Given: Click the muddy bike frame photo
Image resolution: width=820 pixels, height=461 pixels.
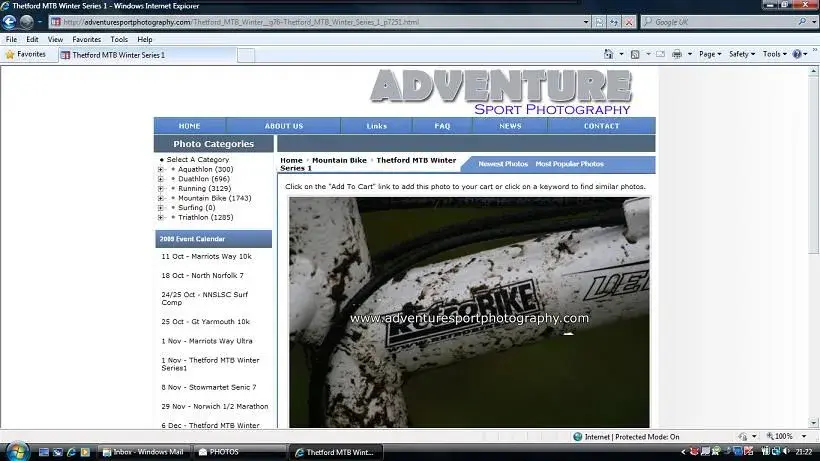Looking at the screenshot, I should [x=469, y=313].
